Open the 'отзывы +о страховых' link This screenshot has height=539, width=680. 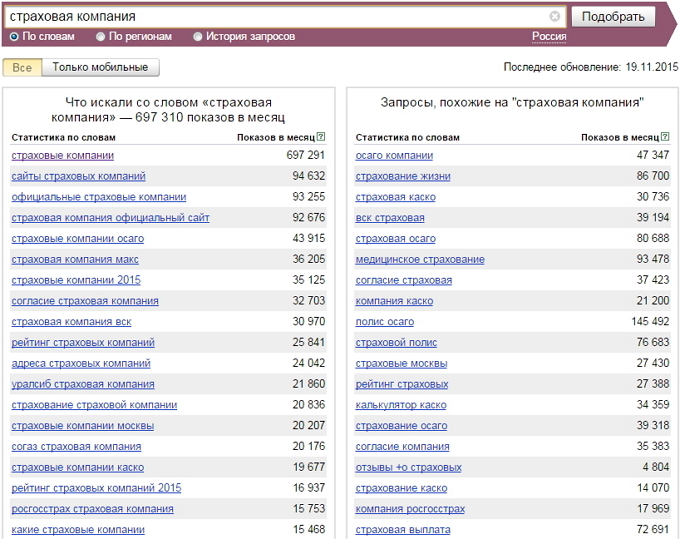tap(409, 467)
